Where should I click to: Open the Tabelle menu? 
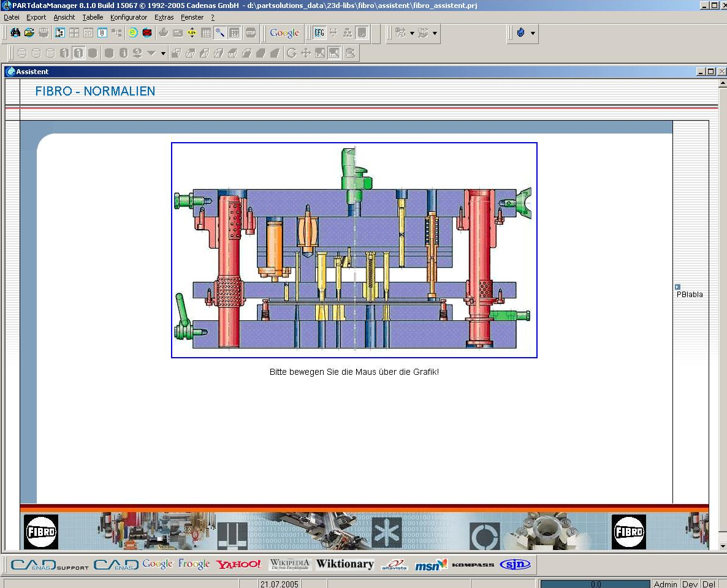(x=93, y=17)
